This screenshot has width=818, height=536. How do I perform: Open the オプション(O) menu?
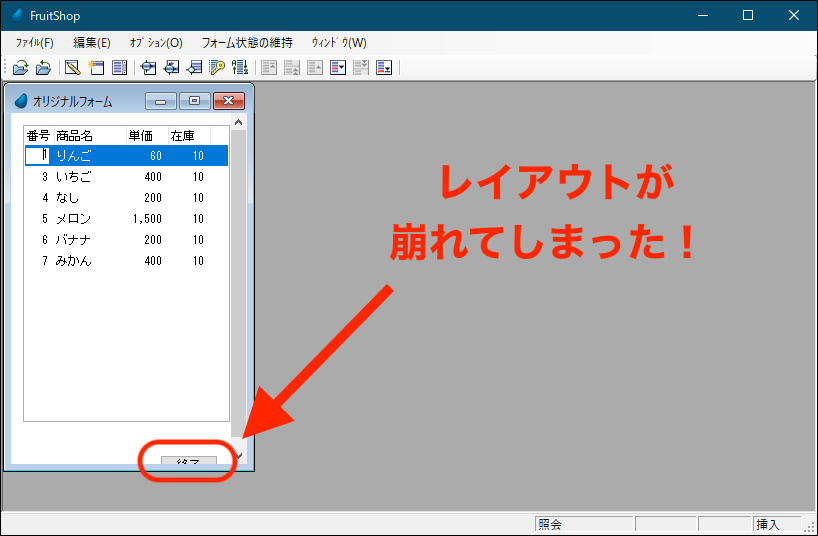click(x=156, y=43)
